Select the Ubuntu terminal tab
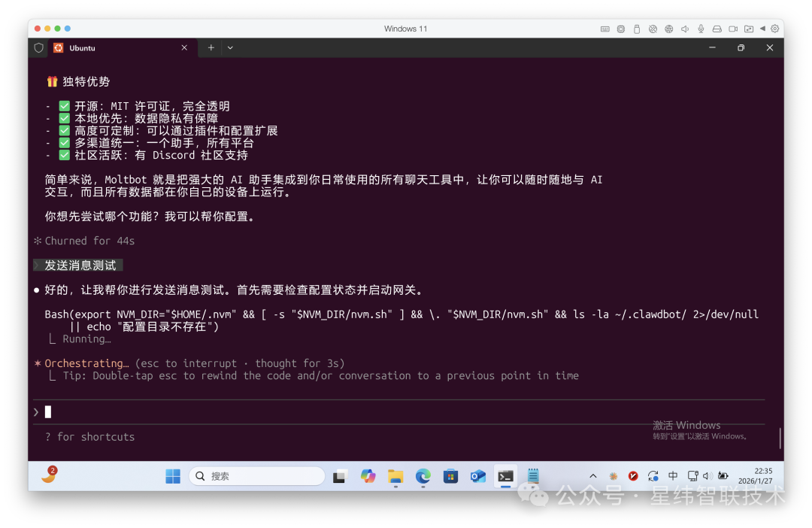The width and height of the screenshot is (812, 528). click(x=113, y=47)
